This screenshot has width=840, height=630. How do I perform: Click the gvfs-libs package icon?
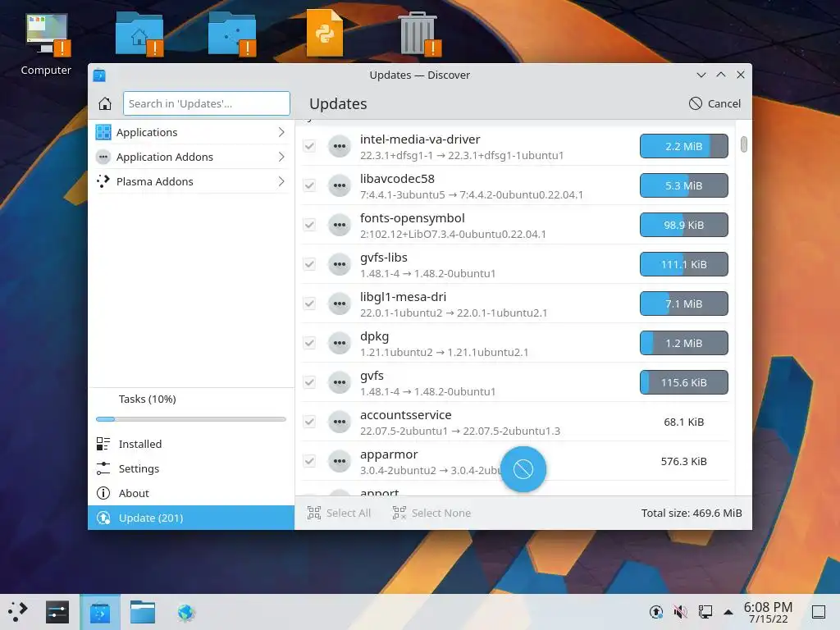[340, 265]
